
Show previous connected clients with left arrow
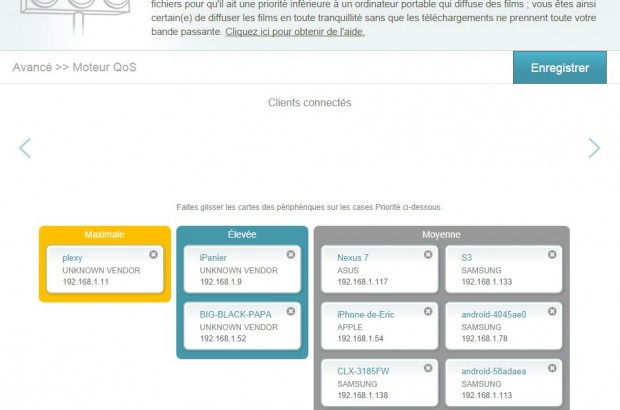click(25, 148)
